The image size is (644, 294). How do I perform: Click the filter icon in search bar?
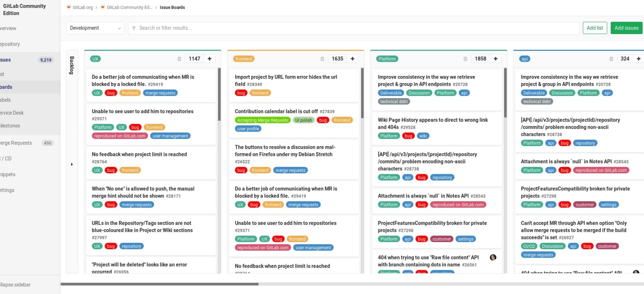coord(134,28)
